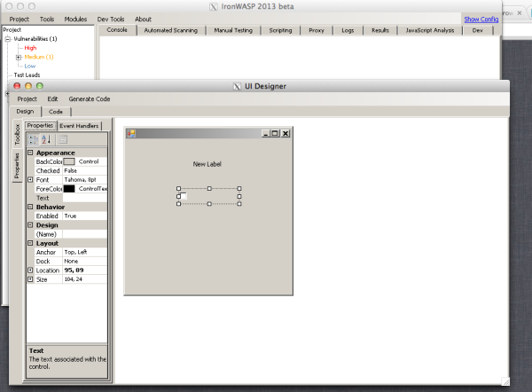The image size is (532, 392).
Task: Collapse the Behavior category
Action: (x=30, y=207)
